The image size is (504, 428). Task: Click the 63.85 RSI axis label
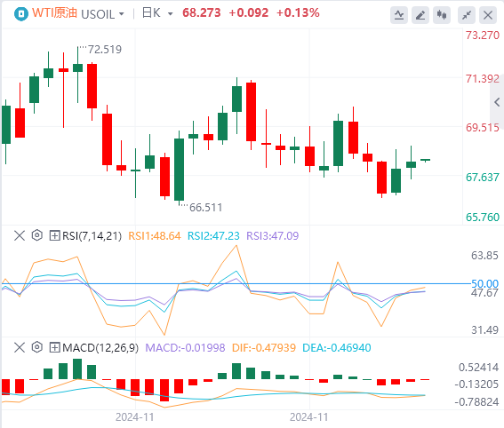(x=484, y=256)
